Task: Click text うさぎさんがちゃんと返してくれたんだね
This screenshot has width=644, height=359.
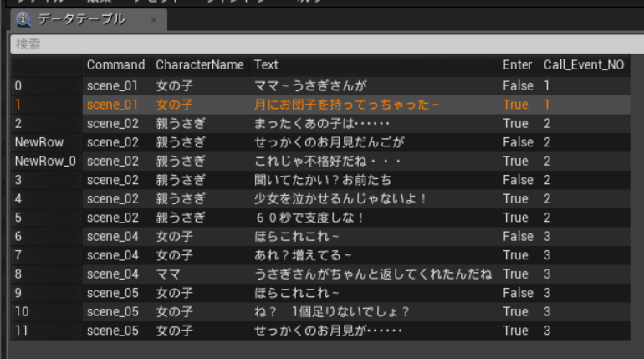Action: coord(373,274)
